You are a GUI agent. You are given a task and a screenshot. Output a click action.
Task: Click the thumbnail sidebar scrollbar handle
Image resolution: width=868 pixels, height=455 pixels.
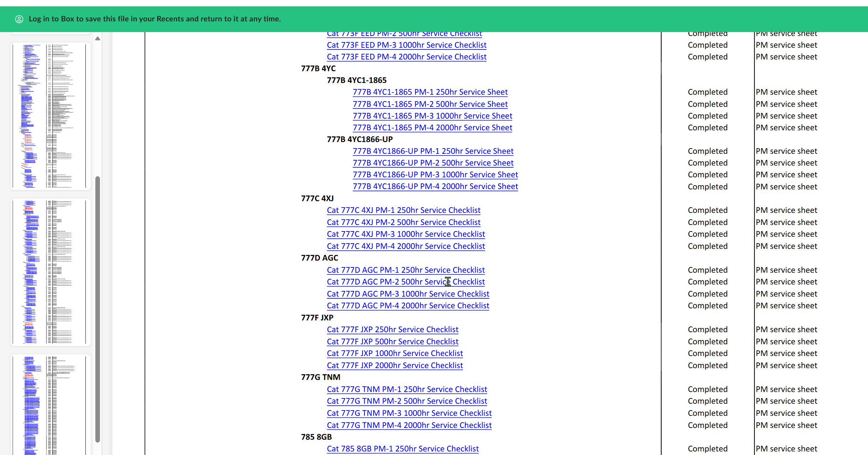pos(97,309)
